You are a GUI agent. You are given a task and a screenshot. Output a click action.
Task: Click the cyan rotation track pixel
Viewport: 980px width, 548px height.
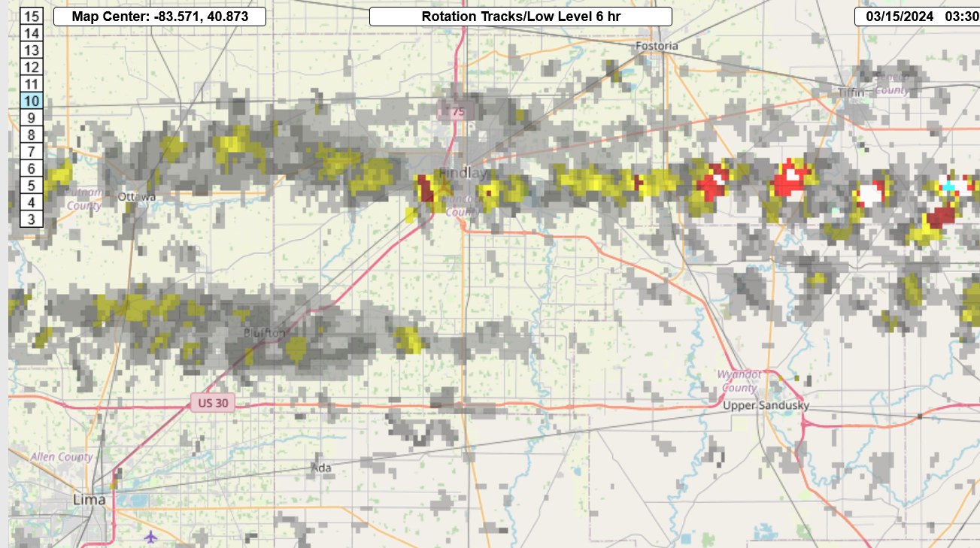[949, 186]
